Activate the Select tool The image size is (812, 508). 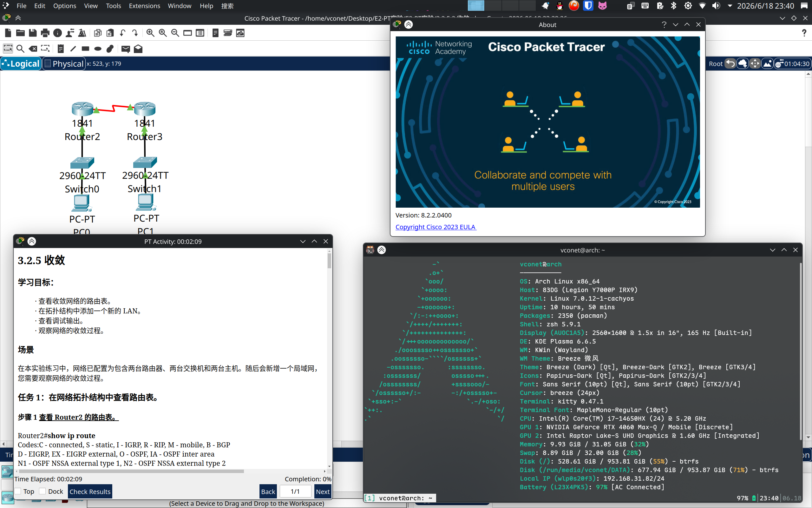tap(8, 49)
